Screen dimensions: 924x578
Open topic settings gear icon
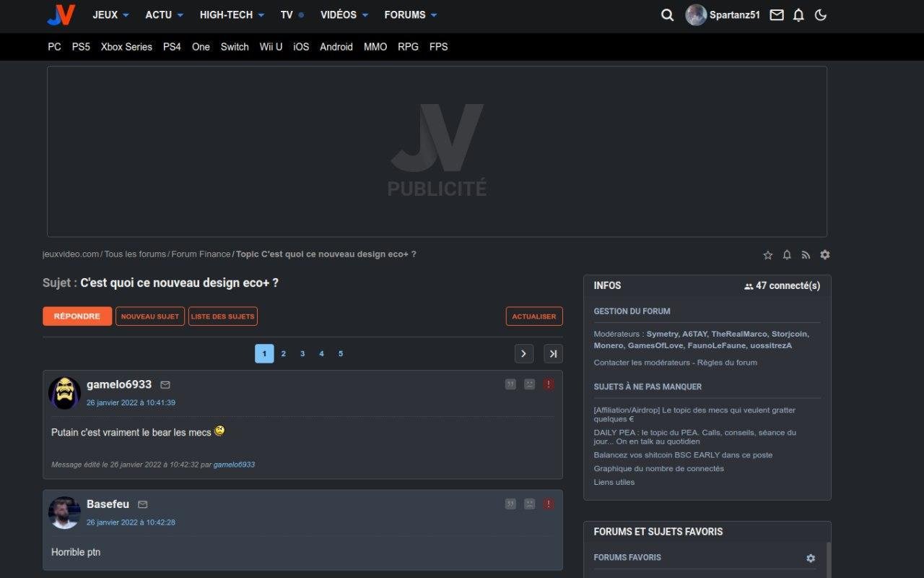825,255
